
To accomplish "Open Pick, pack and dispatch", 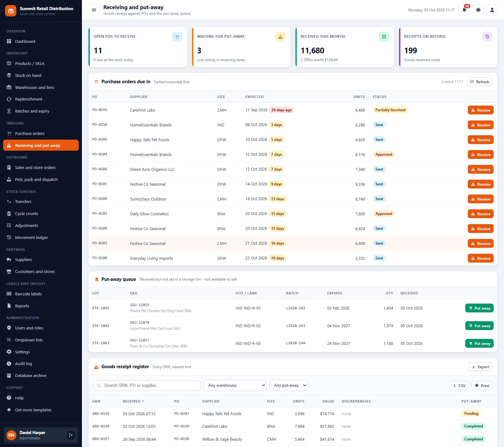I will click(41, 179).
